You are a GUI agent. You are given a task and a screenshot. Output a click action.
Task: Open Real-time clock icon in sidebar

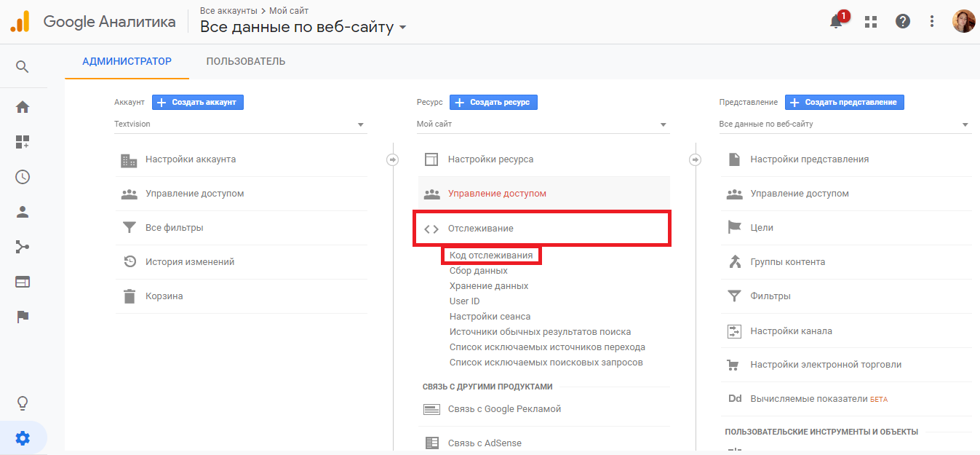click(x=23, y=177)
